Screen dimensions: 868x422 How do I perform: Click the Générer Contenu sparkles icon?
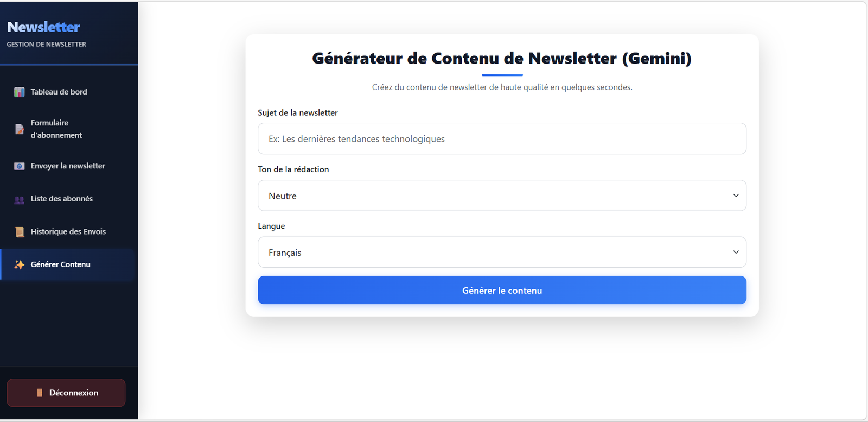pyautogui.click(x=18, y=264)
